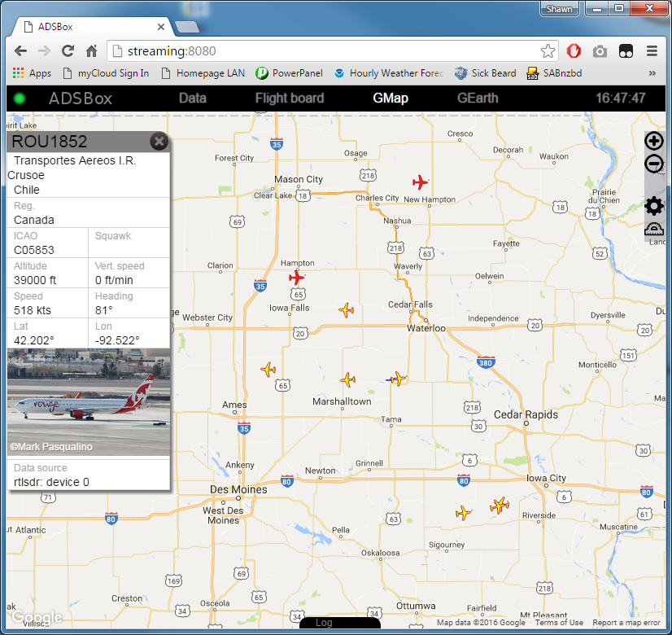Screen dimensions: 672x635
Task: Switch to the GEarth tab
Action: pyautogui.click(x=478, y=99)
